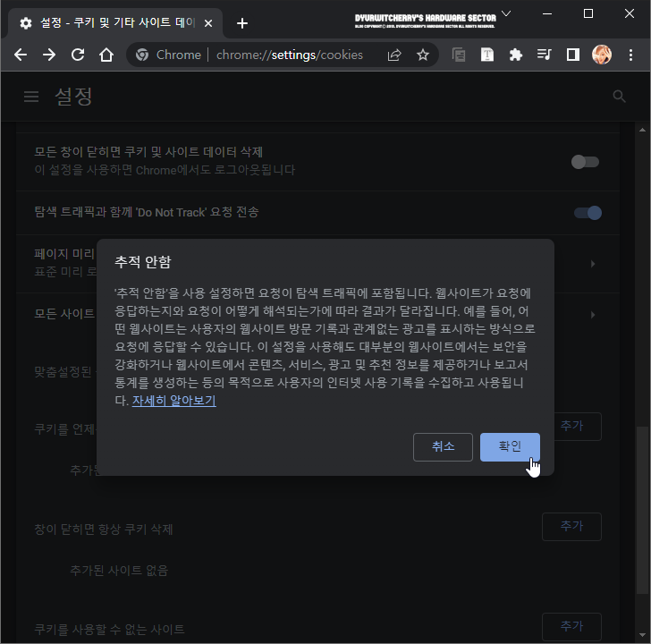The height and width of the screenshot is (644, 651).
Task: Click 확인 to confirm Do Not Track
Action: [x=510, y=447]
